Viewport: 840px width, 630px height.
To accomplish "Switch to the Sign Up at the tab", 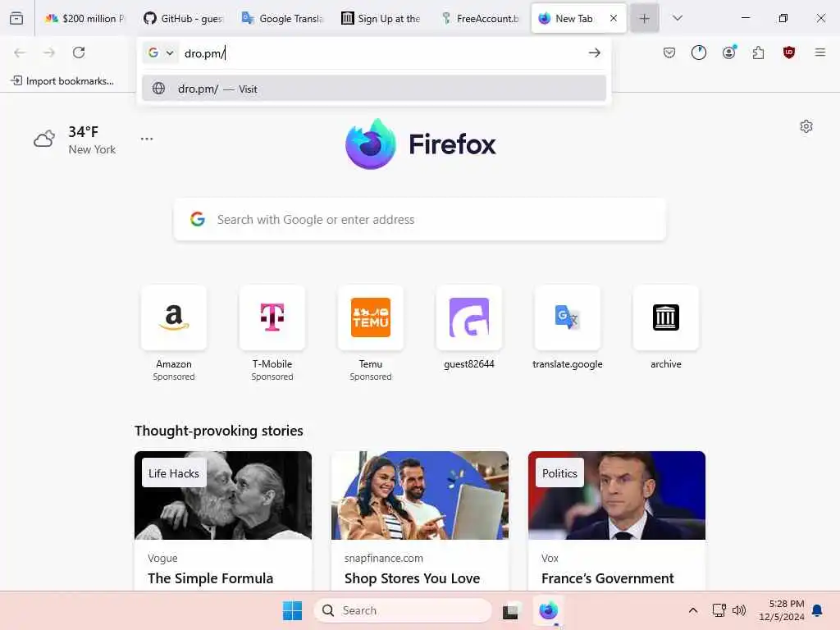I will [x=381, y=18].
